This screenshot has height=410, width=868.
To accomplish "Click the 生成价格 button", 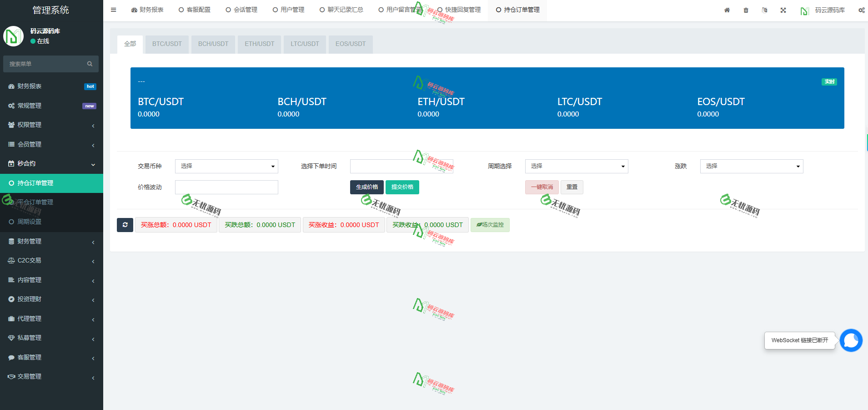I will 366,187.
